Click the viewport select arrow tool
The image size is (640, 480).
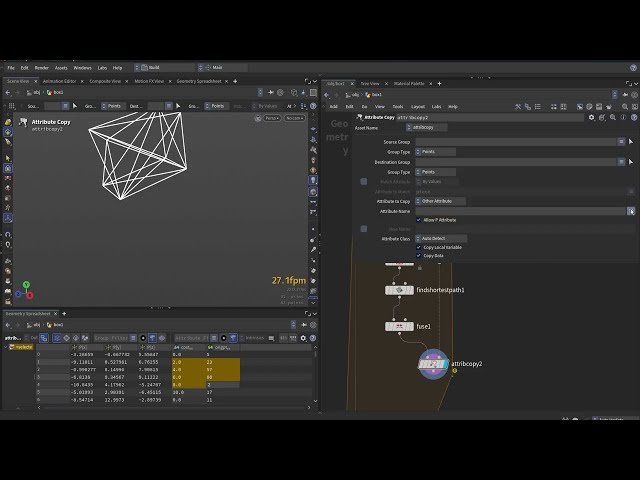click(x=8, y=158)
